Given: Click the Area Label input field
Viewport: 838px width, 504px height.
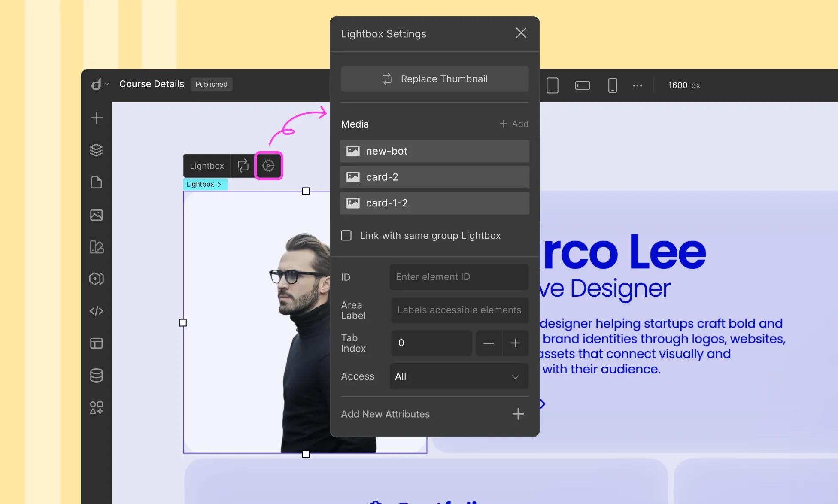Looking at the screenshot, I should click(460, 310).
